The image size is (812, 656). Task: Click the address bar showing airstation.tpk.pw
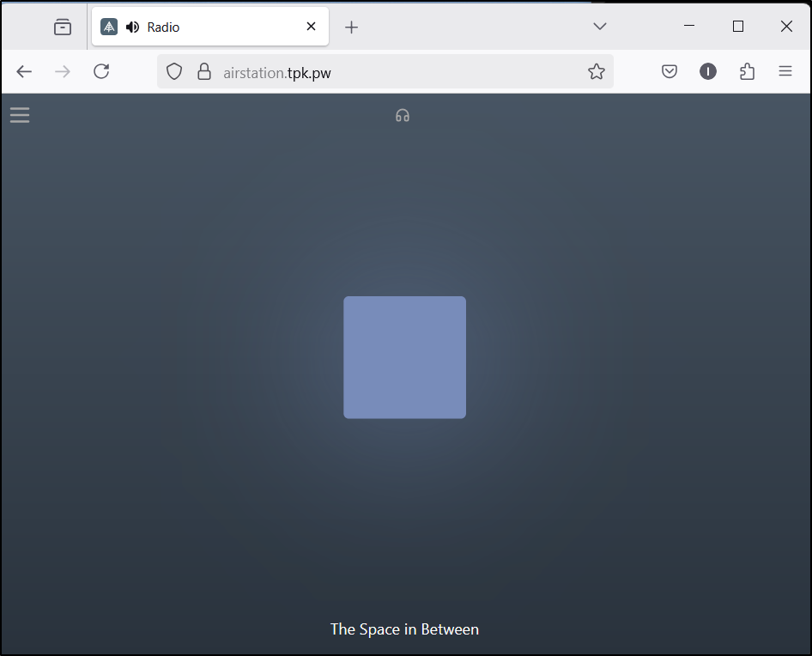point(385,71)
